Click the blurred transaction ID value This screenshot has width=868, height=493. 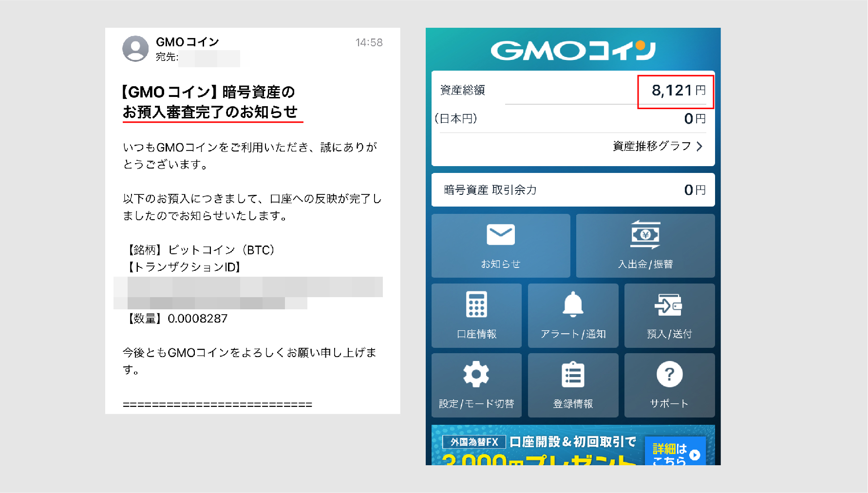coord(248,293)
